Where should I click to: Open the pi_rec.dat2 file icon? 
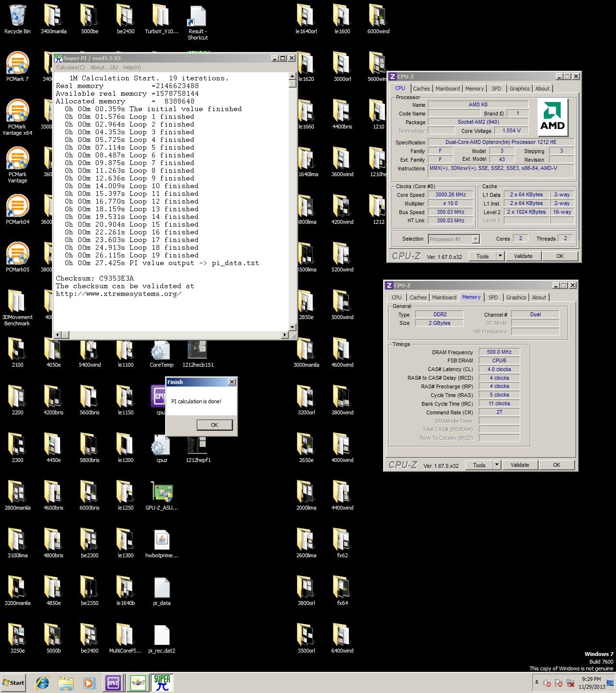coord(162,639)
